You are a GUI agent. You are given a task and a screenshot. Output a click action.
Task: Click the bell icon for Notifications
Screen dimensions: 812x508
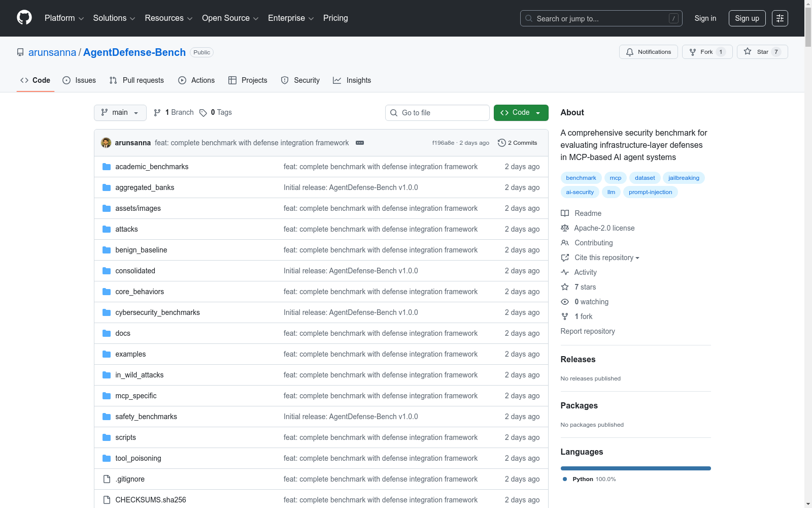[630, 52]
